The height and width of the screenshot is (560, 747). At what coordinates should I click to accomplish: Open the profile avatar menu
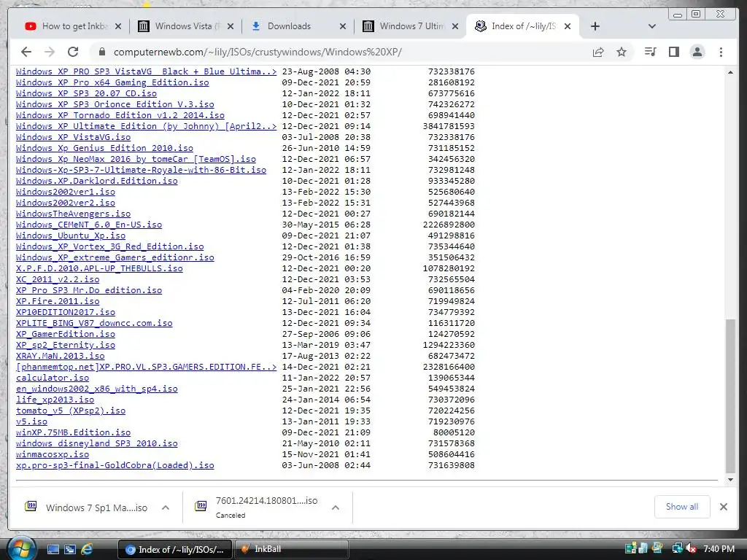coord(697,52)
